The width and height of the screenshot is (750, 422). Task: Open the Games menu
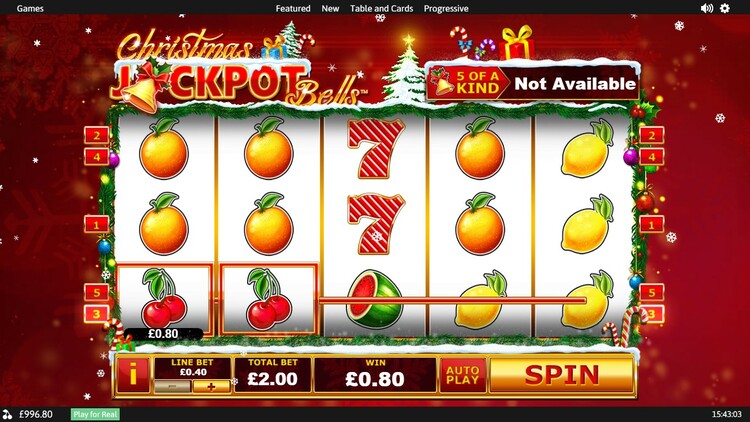30,9
